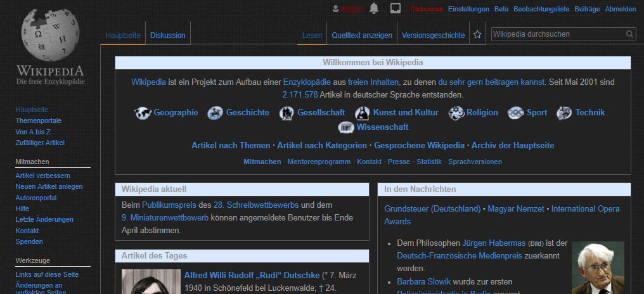Open the Beobachtungsliste

click(541, 9)
